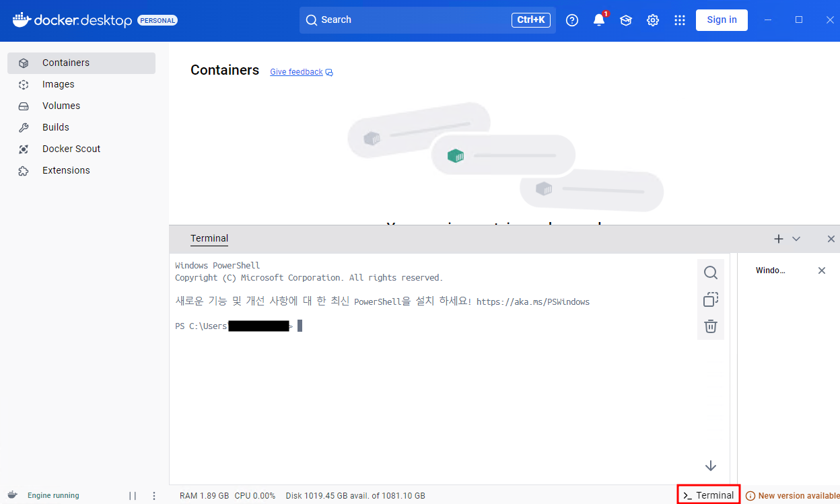Copy terminal contents icon
The image size is (840, 504).
point(711,299)
